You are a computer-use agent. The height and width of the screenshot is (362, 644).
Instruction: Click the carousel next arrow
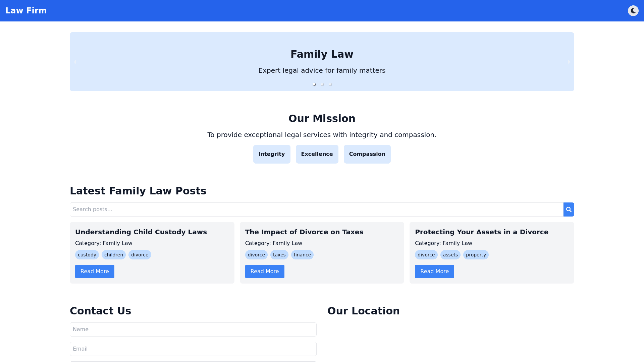pyautogui.click(x=569, y=62)
